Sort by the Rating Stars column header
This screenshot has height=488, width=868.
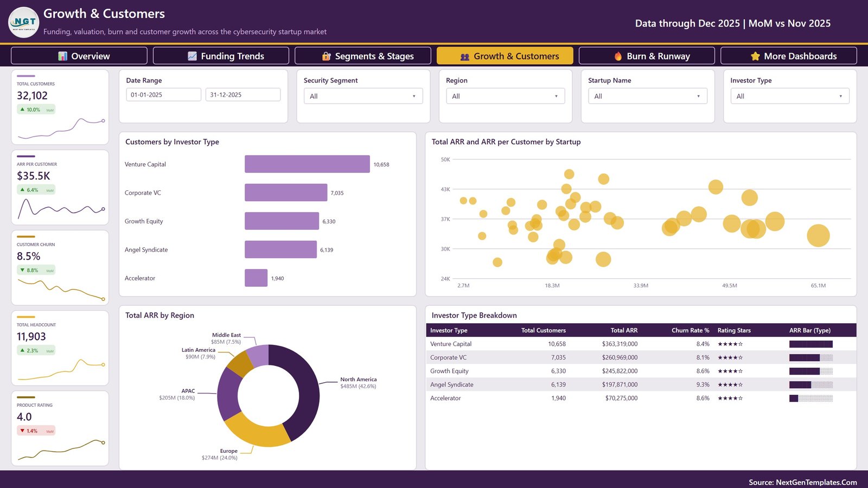(734, 330)
